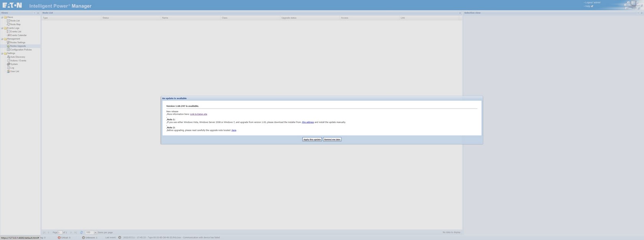The width and height of the screenshot is (644, 240).
Task: Sort by the Class column header
Action: 250,18
